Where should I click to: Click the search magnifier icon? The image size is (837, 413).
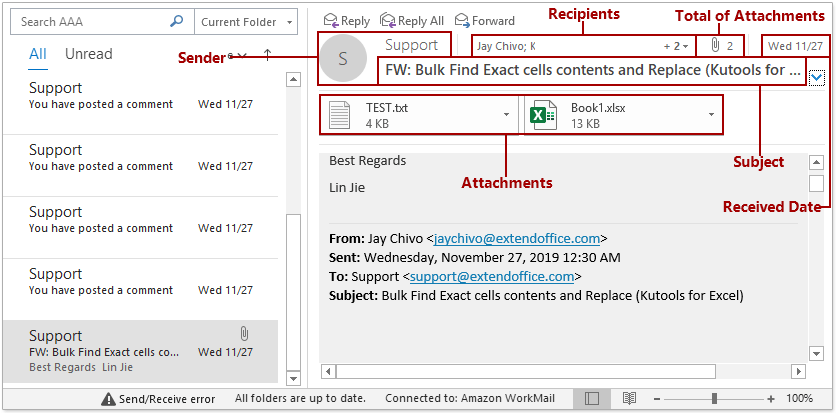(177, 21)
